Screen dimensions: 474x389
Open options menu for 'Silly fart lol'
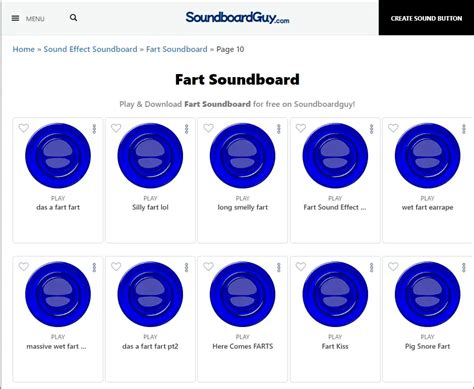coord(187,129)
